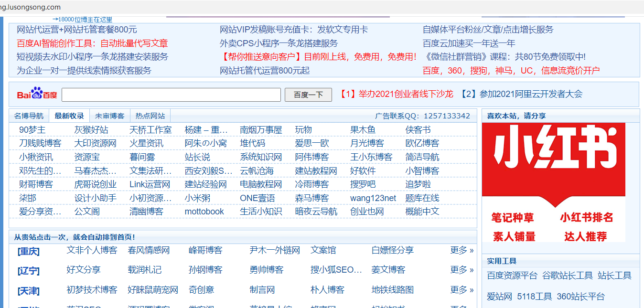Click the Baidu search input field
644x308 pixels.
(171, 95)
